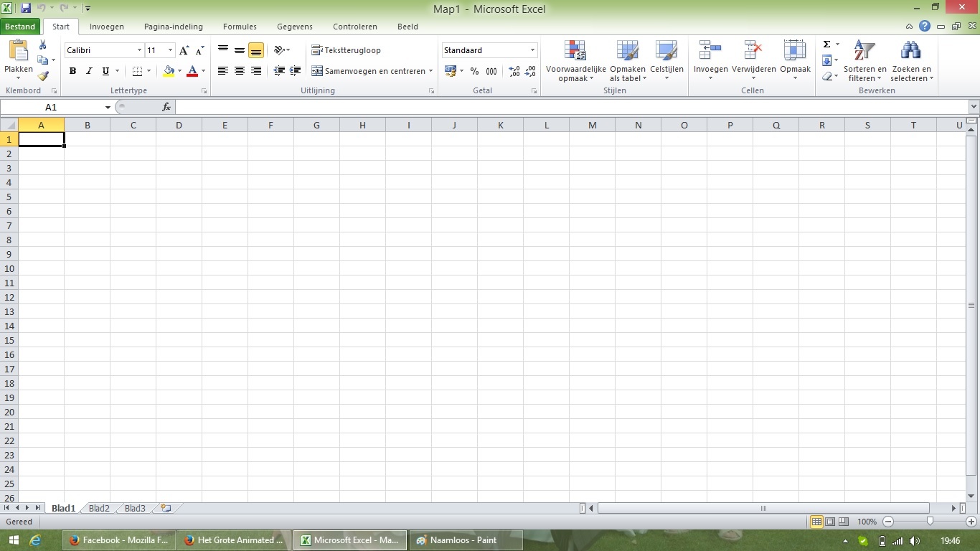
Task: Switch to the Formules ribbon tab
Action: [240, 27]
